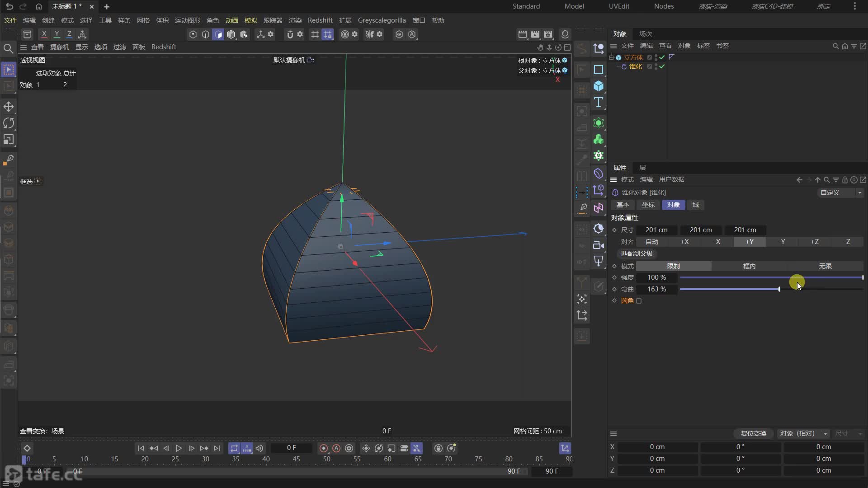
Task: Toggle loop playback mode
Action: [234, 448]
